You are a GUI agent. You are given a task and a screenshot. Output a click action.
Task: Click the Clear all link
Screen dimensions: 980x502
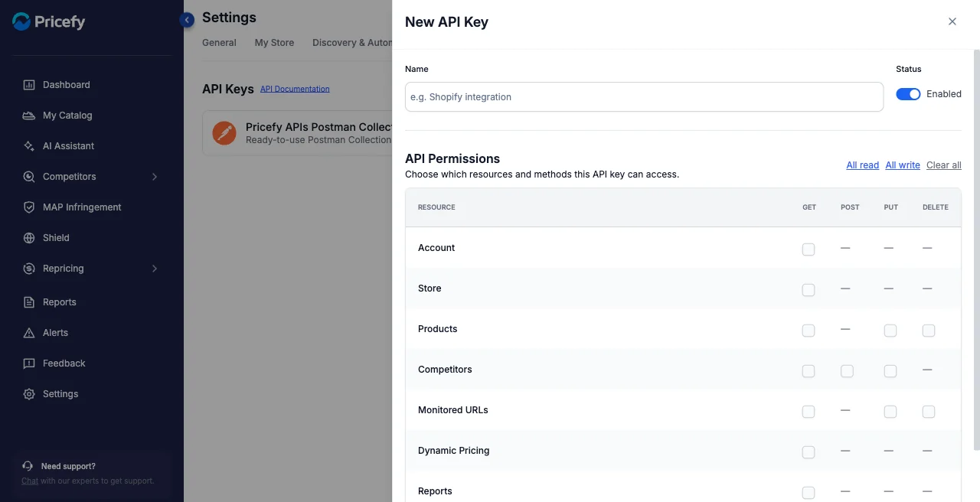(x=944, y=165)
